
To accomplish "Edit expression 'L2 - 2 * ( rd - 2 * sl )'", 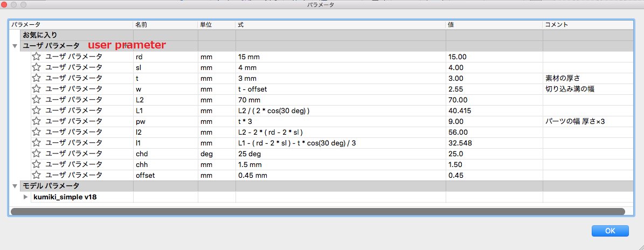I will [341, 132].
